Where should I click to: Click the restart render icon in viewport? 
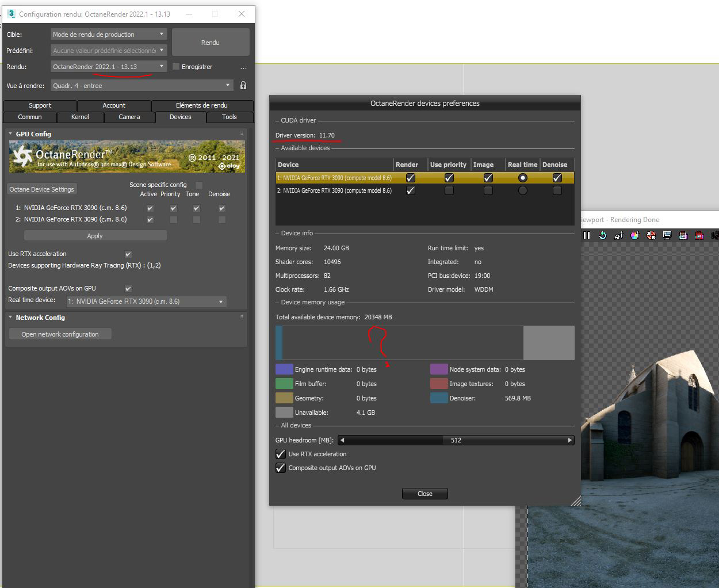coord(603,235)
